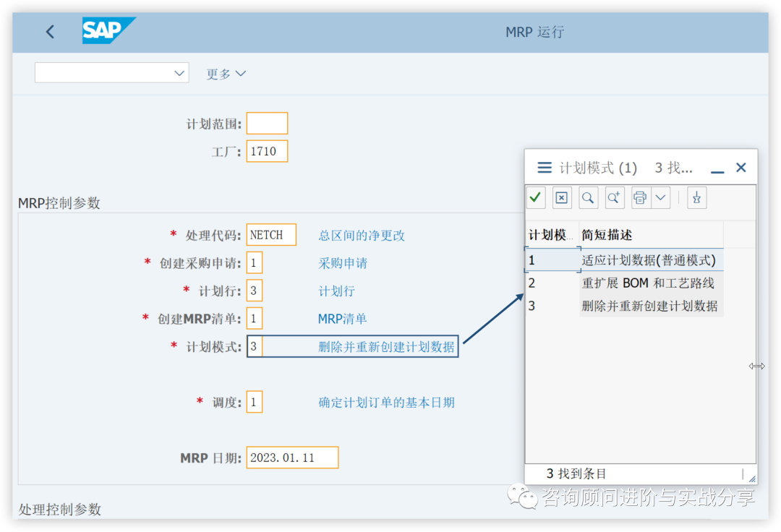
Task: Click the continue search (magnifier plus) icon
Action: point(614,197)
